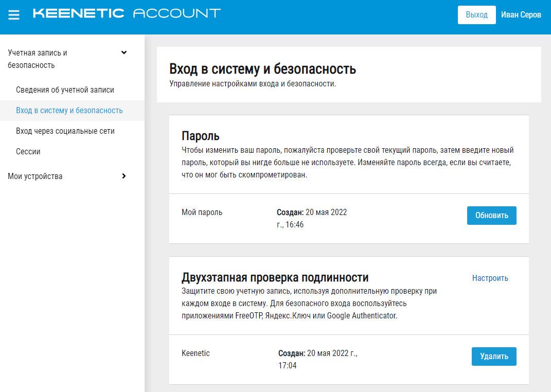The image size is (551, 392).
Task: Click the Пароль section heading
Action: tap(201, 136)
